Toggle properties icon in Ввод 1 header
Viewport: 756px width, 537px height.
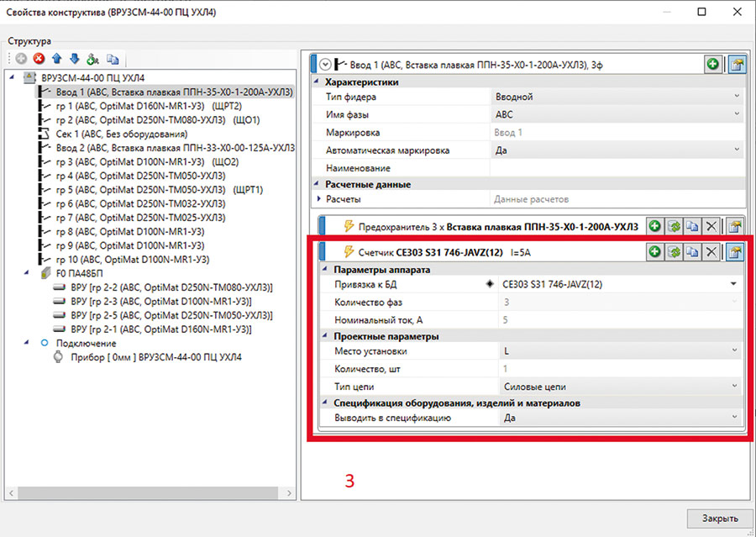tap(736, 64)
